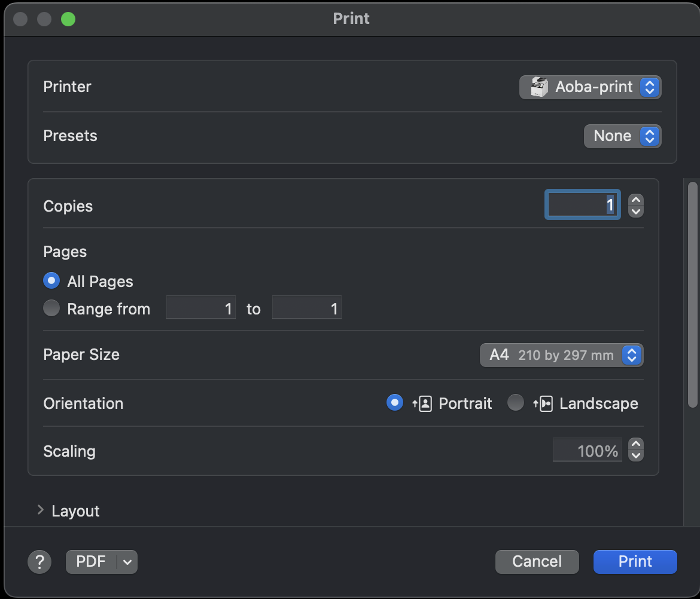Decrease scaling with the stepper down arrow
The width and height of the screenshot is (700, 599).
636,456
